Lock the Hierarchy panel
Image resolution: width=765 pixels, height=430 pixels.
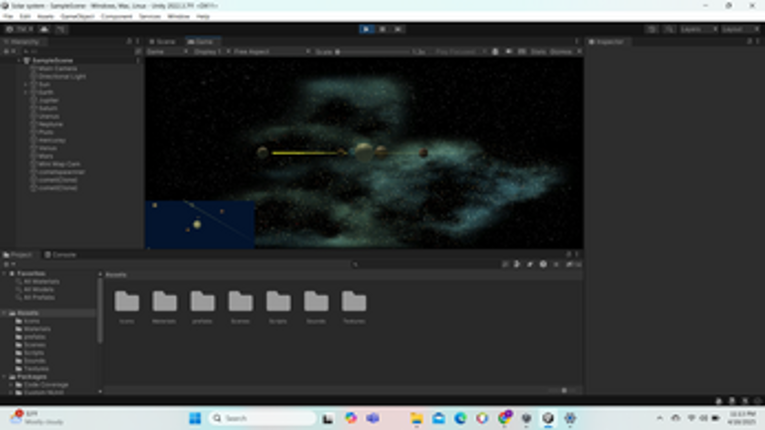[129, 42]
